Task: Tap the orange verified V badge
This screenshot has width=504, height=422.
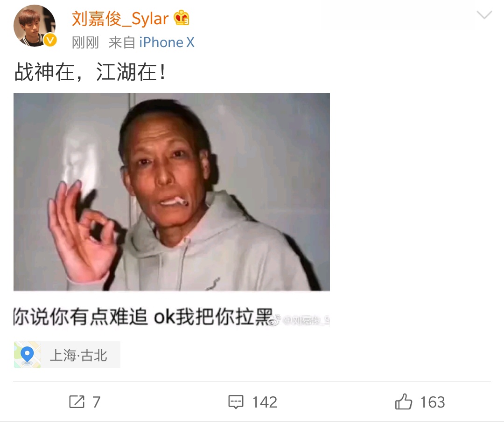Action: (x=50, y=40)
